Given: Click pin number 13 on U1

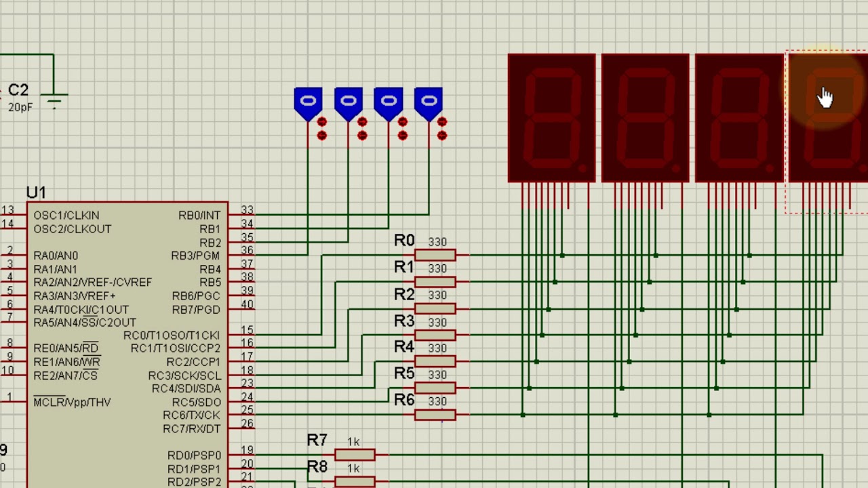Looking at the screenshot, I should pos(7,210).
